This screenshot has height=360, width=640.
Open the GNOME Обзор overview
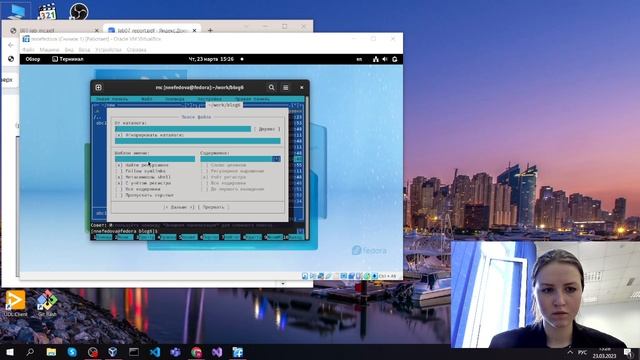(x=33, y=59)
